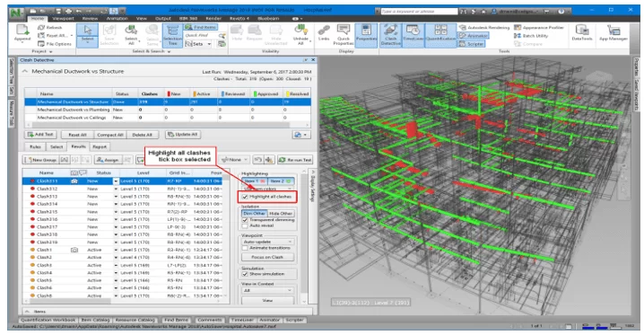The width and height of the screenshot is (644, 335).
Task: Toggle the Item 1 highlighting button
Action: point(254,181)
